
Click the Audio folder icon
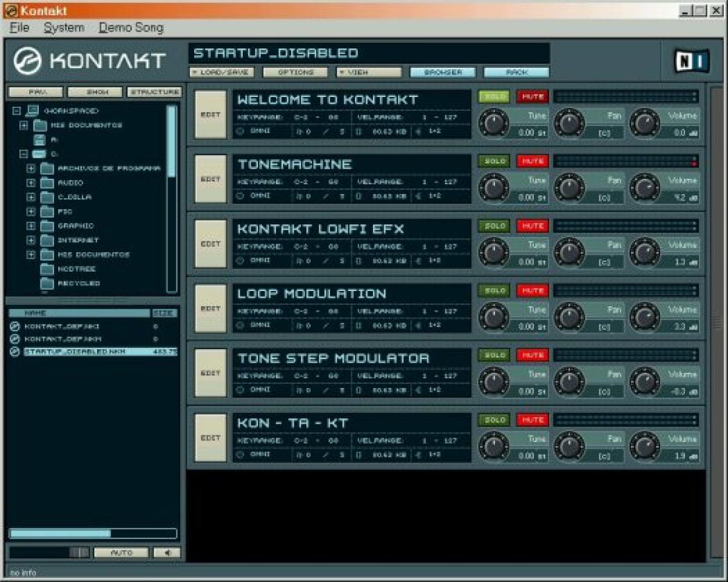point(47,182)
